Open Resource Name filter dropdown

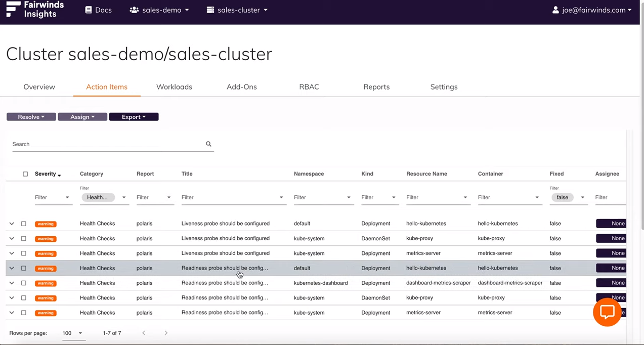(x=438, y=197)
